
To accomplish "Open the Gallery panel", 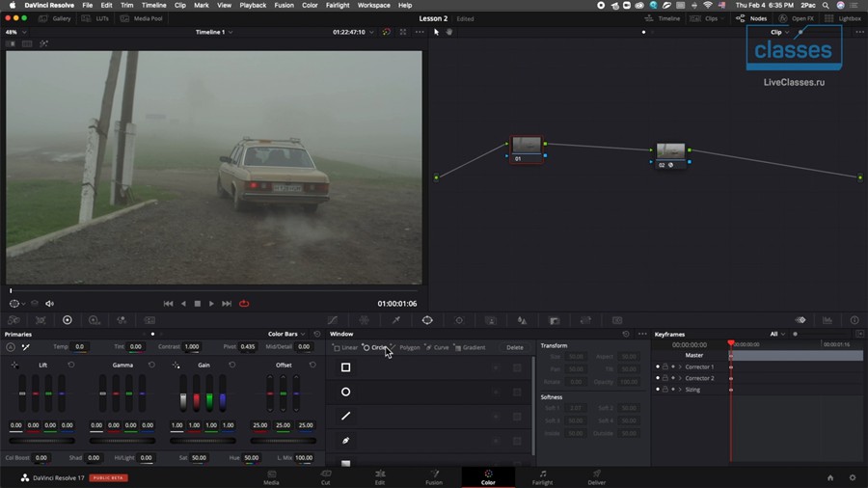I will [x=55, y=18].
